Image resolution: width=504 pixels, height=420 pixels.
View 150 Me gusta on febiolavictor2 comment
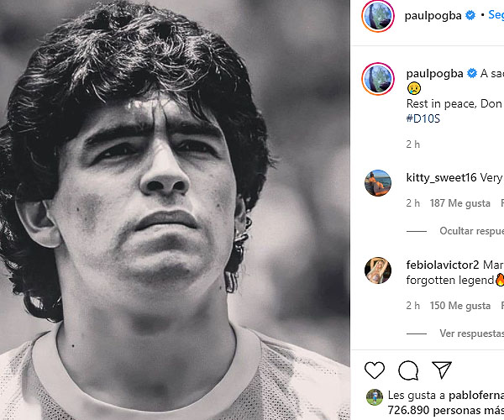click(460, 305)
